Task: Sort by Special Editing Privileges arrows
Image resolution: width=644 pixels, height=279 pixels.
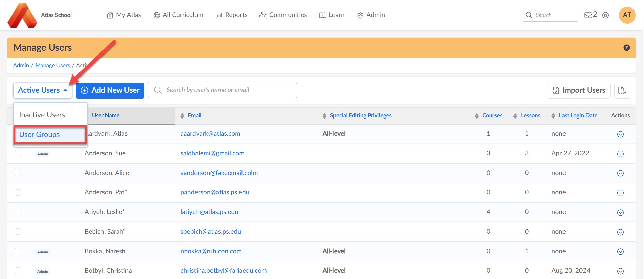Action: pyautogui.click(x=324, y=116)
